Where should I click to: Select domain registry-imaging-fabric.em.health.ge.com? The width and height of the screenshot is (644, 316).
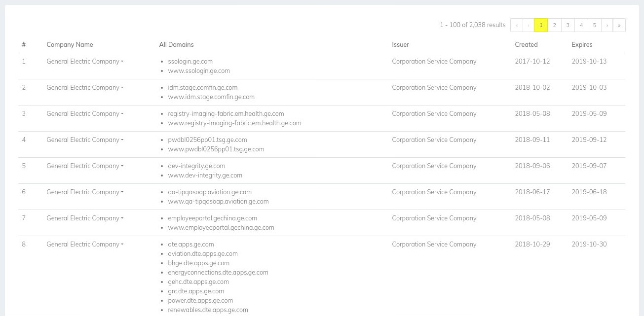[226, 114]
